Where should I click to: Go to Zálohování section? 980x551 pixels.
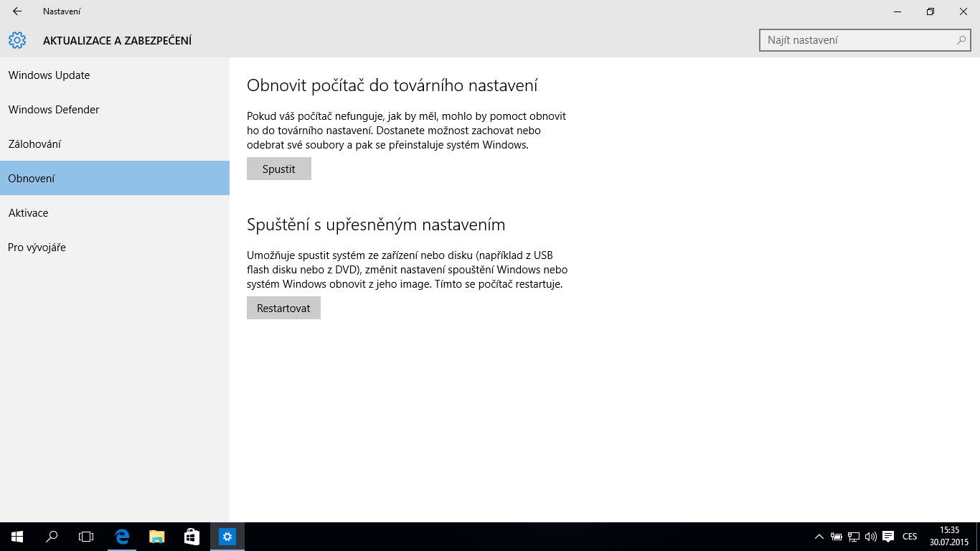tap(115, 144)
